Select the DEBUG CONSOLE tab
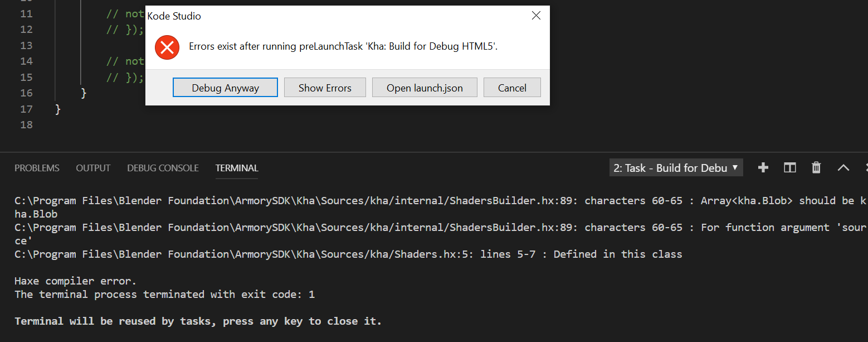868x342 pixels. (163, 168)
